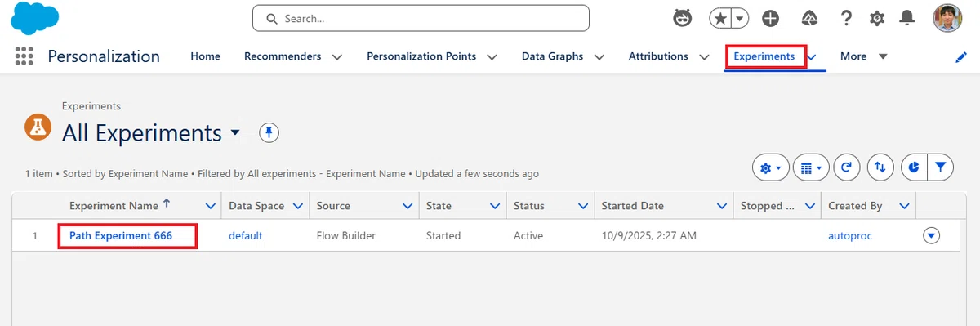The image size is (980, 326).
Task: Open the Select List Display table menu
Action: point(811,167)
